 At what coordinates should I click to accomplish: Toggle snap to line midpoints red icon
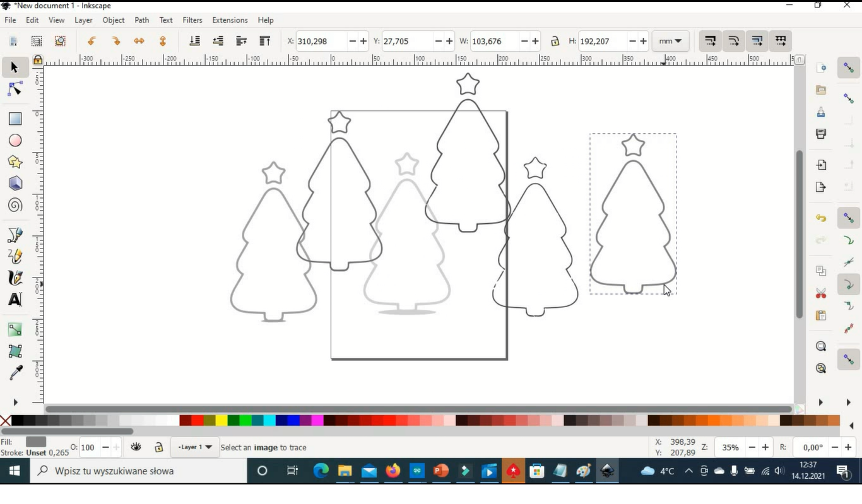point(849,329)
